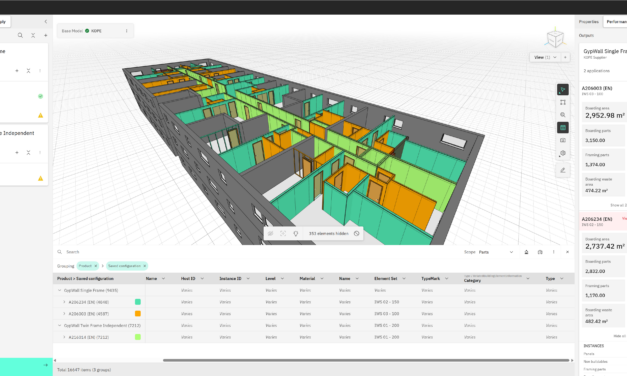
Task: Collapse the GypWall Single Frame group row
Action: click(60, 290)
